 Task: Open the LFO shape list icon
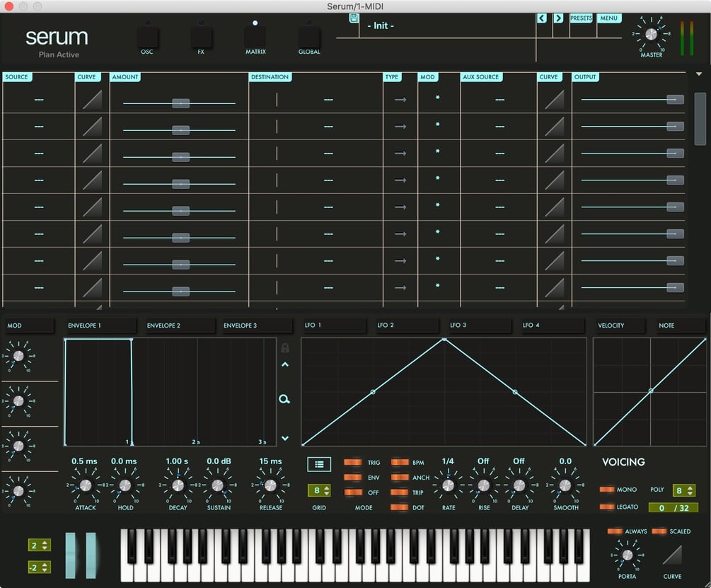[x=319, y=464]
